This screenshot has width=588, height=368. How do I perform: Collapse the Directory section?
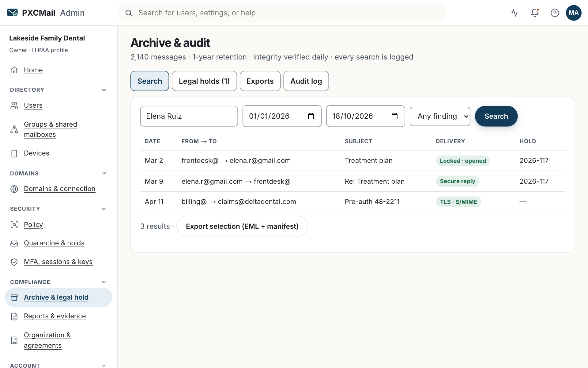104,90
